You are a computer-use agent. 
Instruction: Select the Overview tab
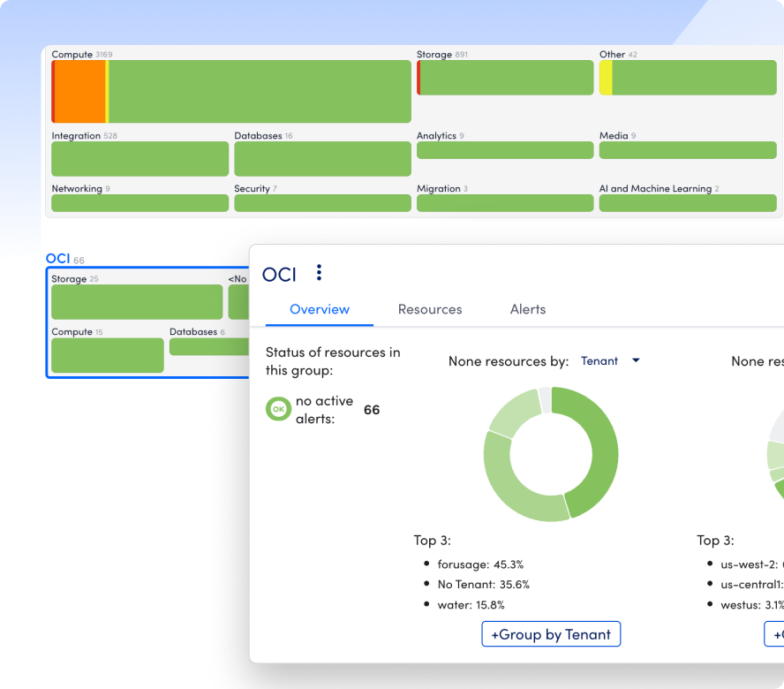pyautogui.click(x=320, y=309)
